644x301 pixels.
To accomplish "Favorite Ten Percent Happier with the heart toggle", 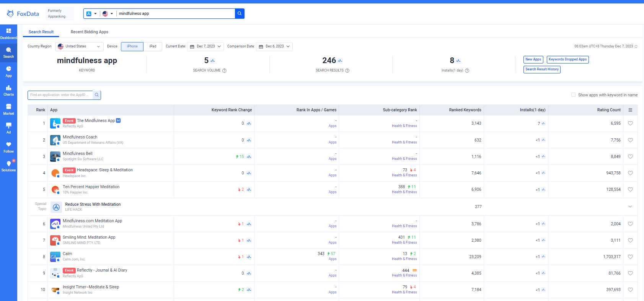I will 630,189.
